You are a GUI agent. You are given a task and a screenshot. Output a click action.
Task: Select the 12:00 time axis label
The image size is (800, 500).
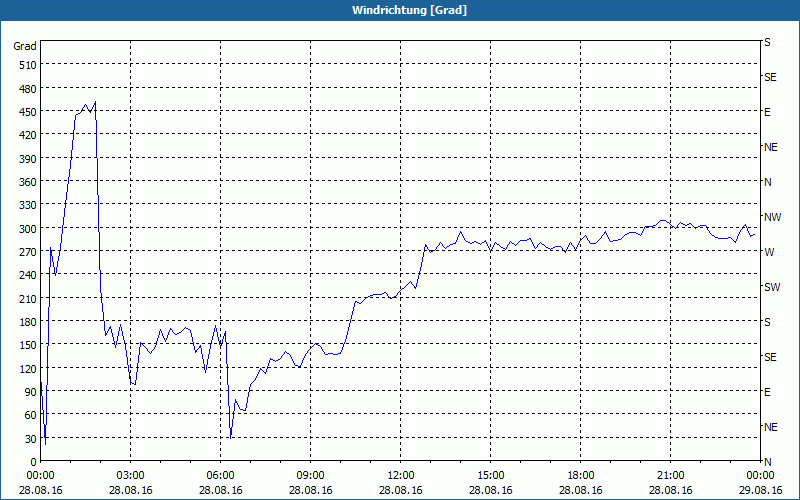(x=401, y=476)
